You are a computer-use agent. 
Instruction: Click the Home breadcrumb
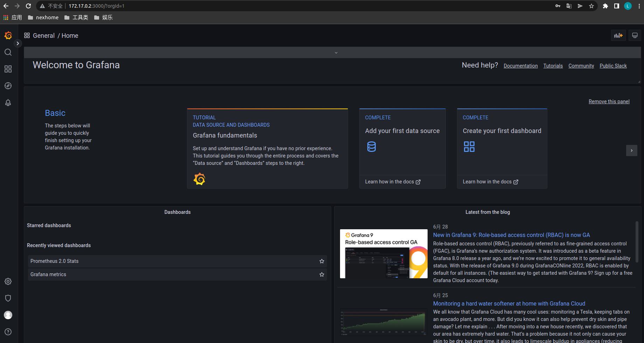tap(70, 36)
